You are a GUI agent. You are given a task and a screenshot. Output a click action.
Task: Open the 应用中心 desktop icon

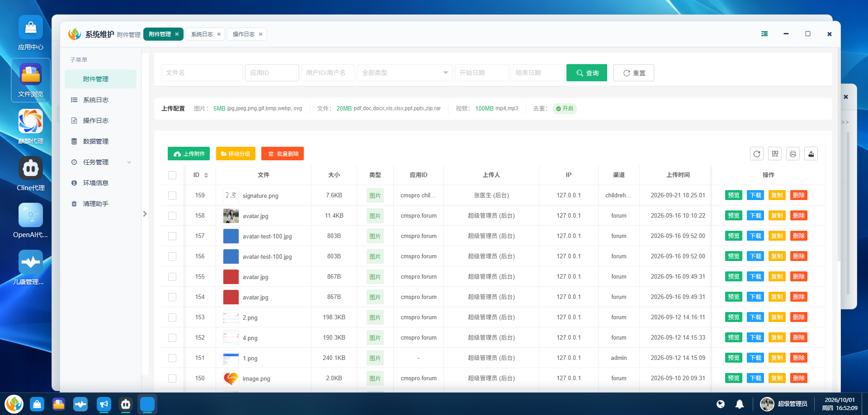point(30,32)
